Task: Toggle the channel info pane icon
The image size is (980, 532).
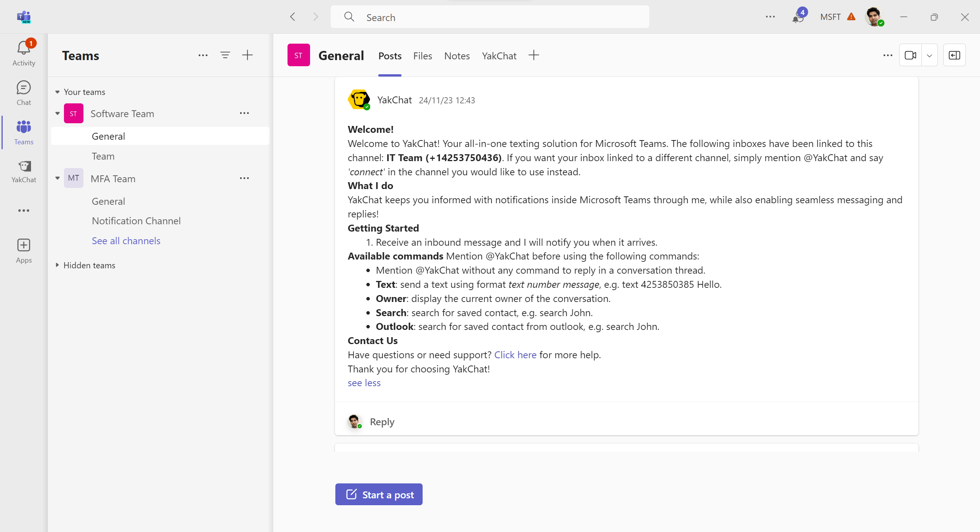Action: click(954, 55)
